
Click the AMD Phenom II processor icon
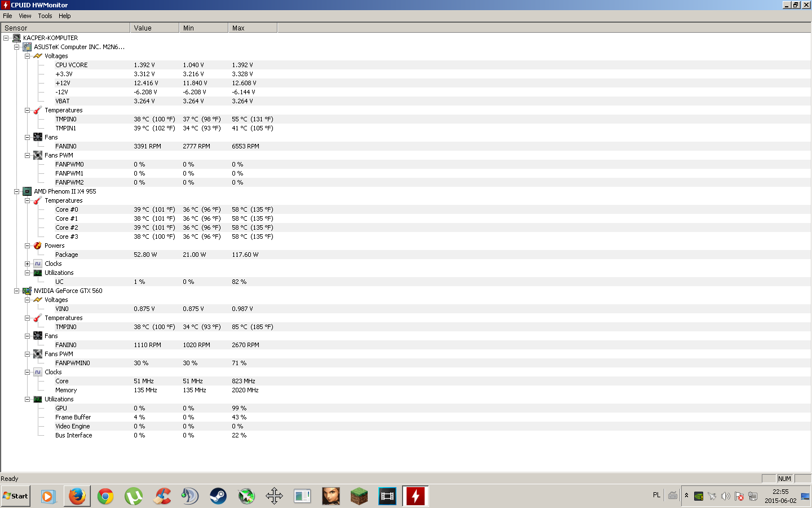point(27,191)
